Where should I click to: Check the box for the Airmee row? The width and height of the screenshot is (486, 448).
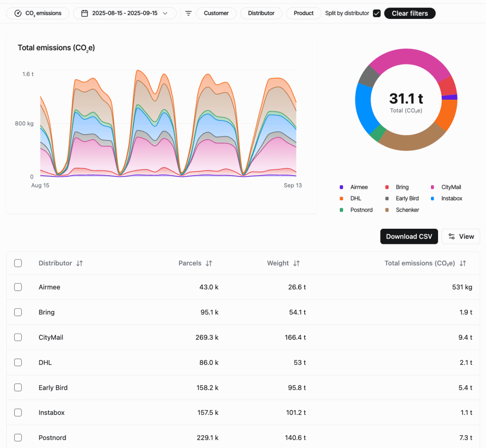point(18,287)
